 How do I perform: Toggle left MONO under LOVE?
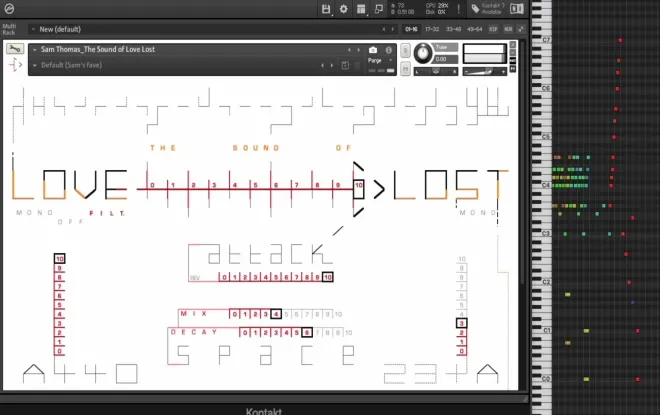(x=35, y=213)
